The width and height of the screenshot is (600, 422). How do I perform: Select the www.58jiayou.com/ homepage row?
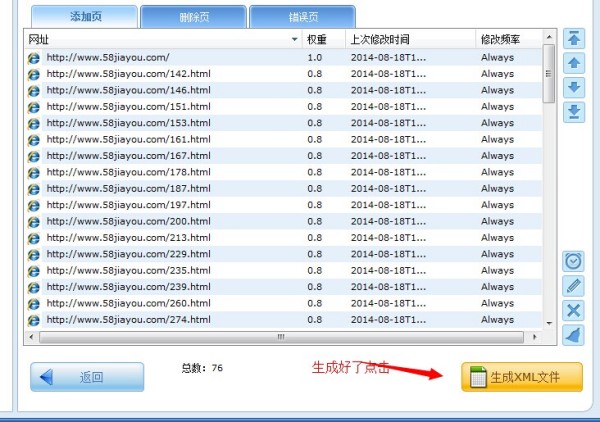click(x=108, y=57)
